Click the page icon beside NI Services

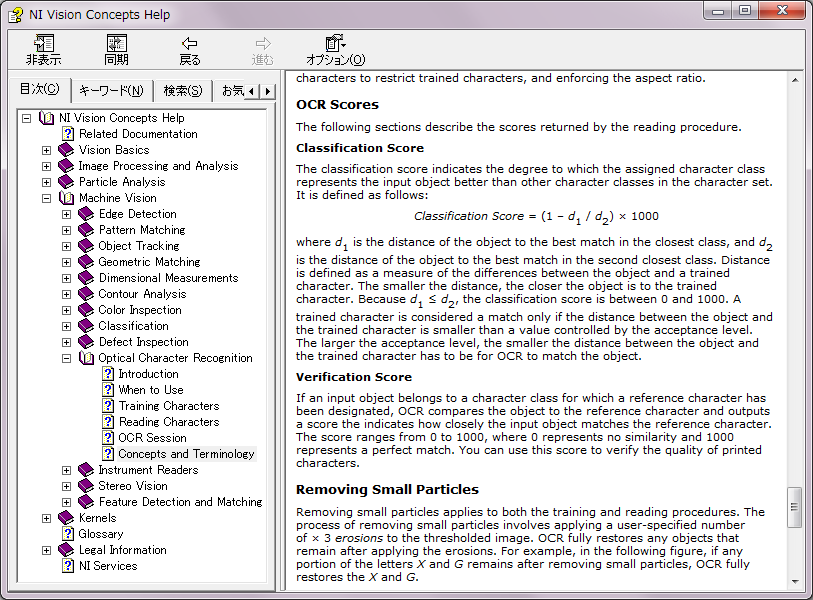pyautogui.click(x=67, y=566)
